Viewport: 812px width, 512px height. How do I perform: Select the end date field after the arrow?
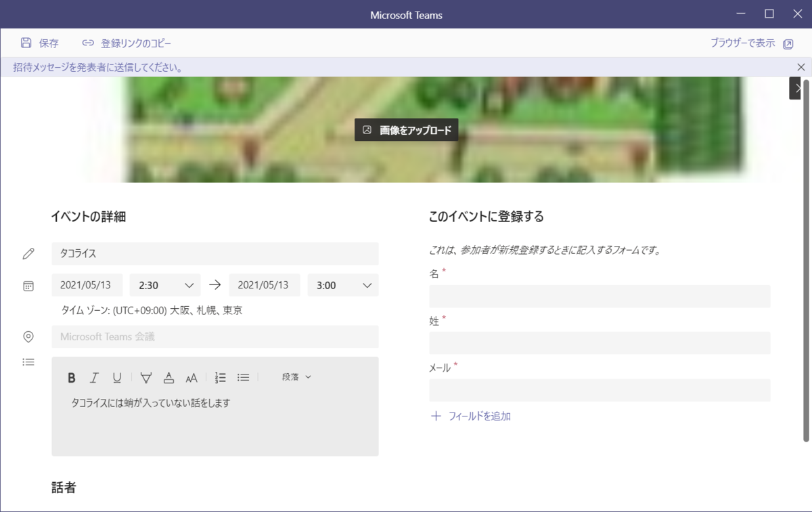click(x=264, y=285)
